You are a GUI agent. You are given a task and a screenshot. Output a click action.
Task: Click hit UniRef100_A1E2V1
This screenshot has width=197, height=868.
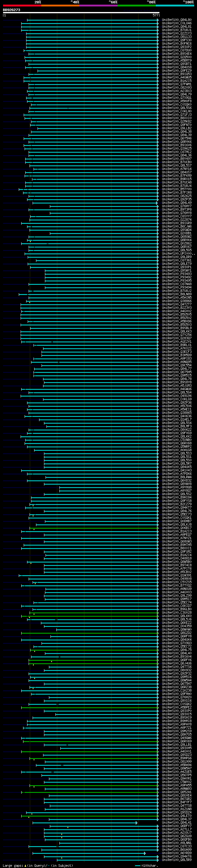point(177,342)
